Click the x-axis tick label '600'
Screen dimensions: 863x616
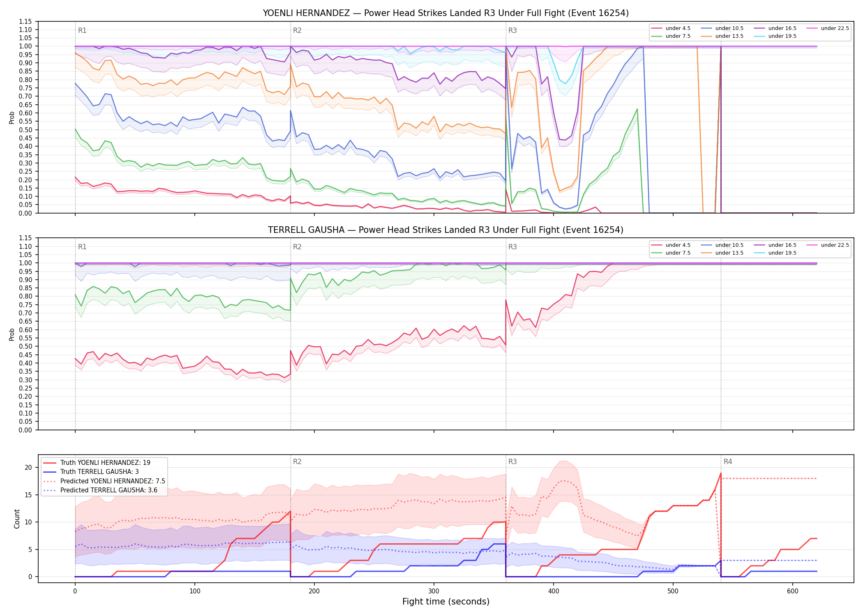[793, 591]
